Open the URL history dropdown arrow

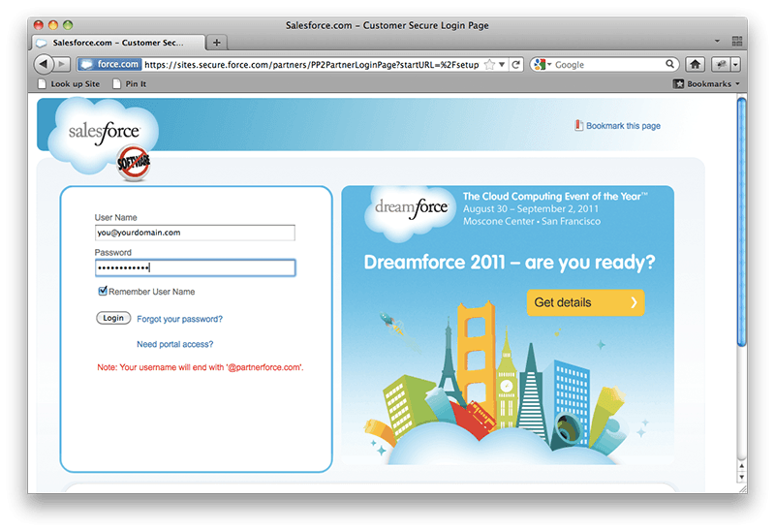[503, 64]
